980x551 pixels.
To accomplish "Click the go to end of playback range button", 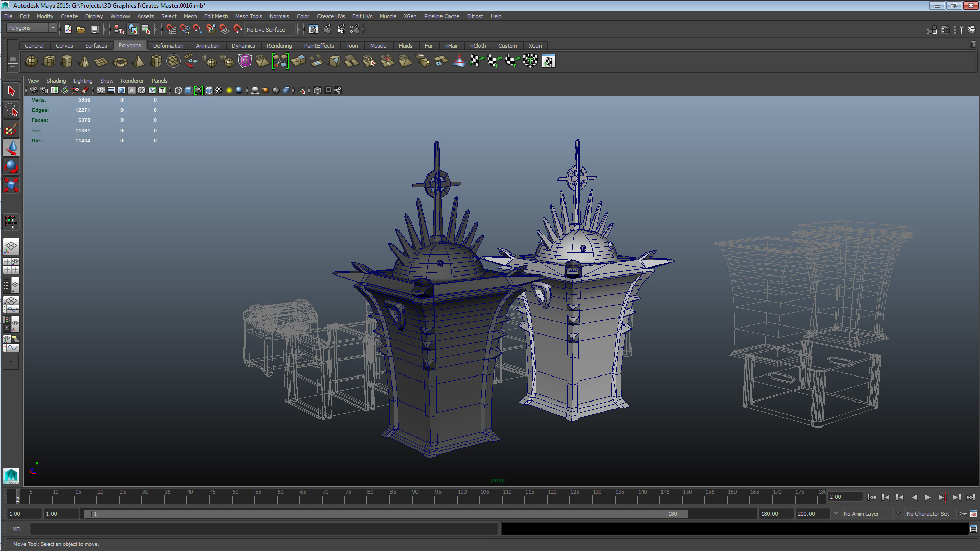I will pyautogui.click(x=970, y=497).
